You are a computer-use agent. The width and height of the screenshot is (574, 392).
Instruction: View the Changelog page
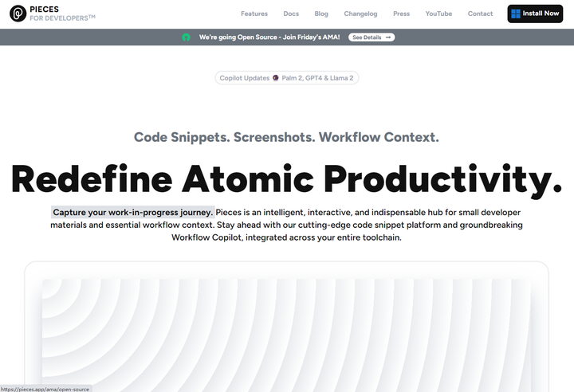(360, 14)
